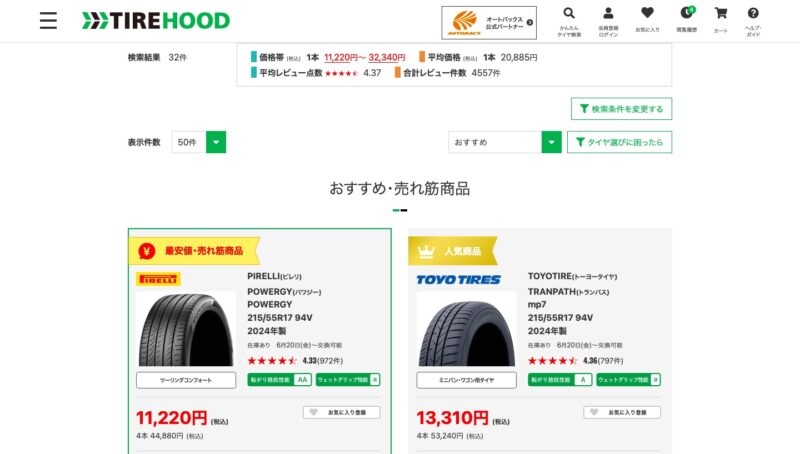Select the ミニバン・ワゴン用タイヤ category tag

point(466,380)
